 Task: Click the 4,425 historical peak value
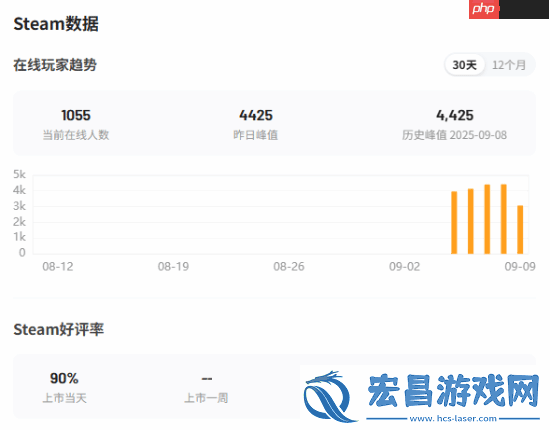click(x=455, y=115)
